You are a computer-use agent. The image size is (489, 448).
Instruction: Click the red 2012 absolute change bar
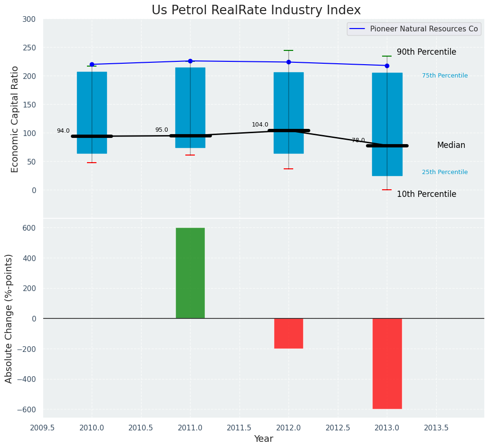(x=288, y=333)
